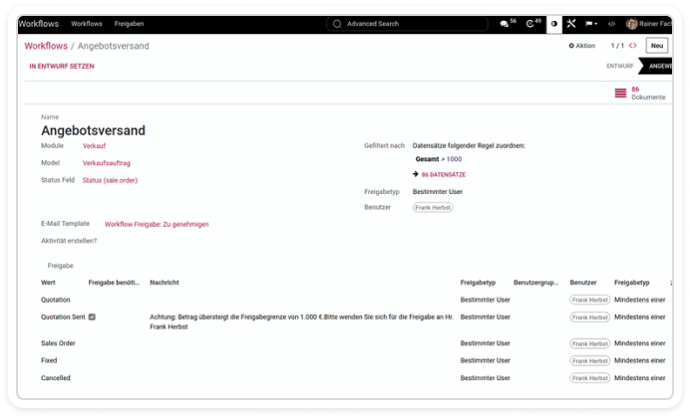
Task: Click the record pager arrows icon
Action: pos(632,46)
